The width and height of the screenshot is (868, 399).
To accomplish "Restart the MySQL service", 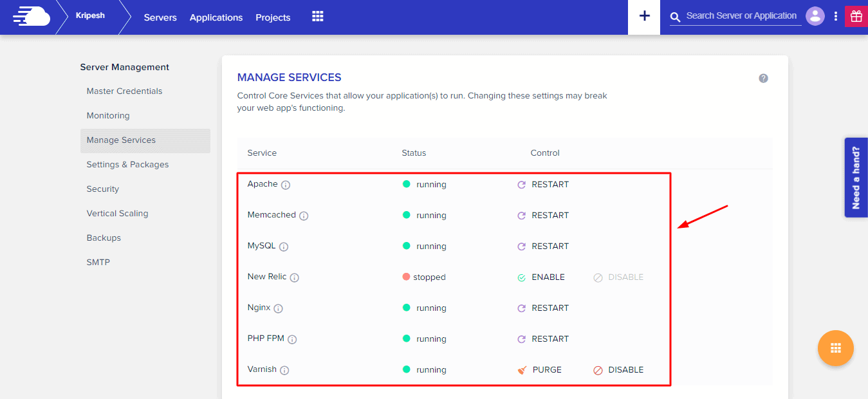I will pos(543,246).
